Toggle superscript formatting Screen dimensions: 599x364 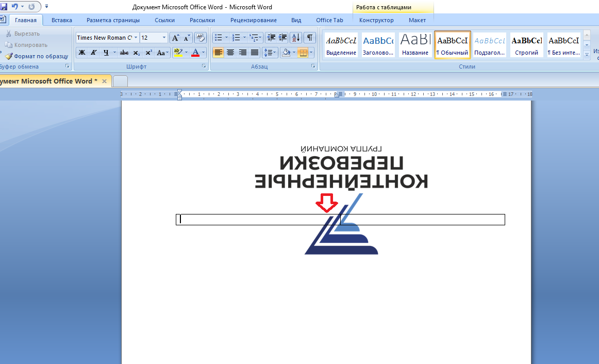[148, 53]
